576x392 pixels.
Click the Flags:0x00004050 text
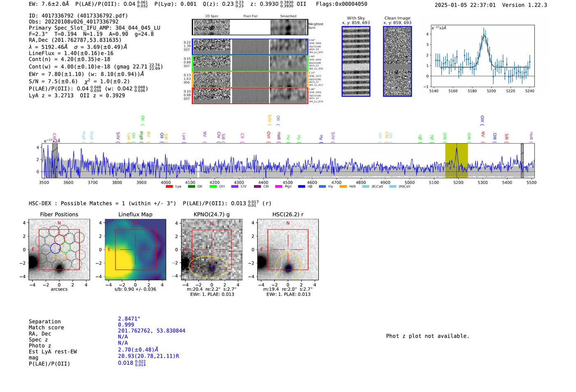(x=341, y=4)
